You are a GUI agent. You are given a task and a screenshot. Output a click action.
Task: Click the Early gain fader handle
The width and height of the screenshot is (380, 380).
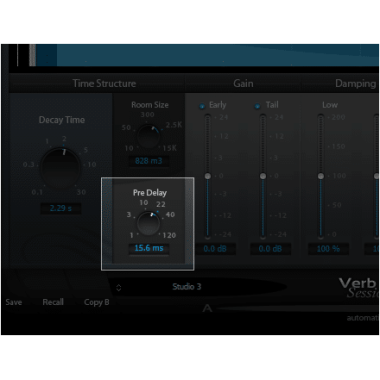point(208,176)
